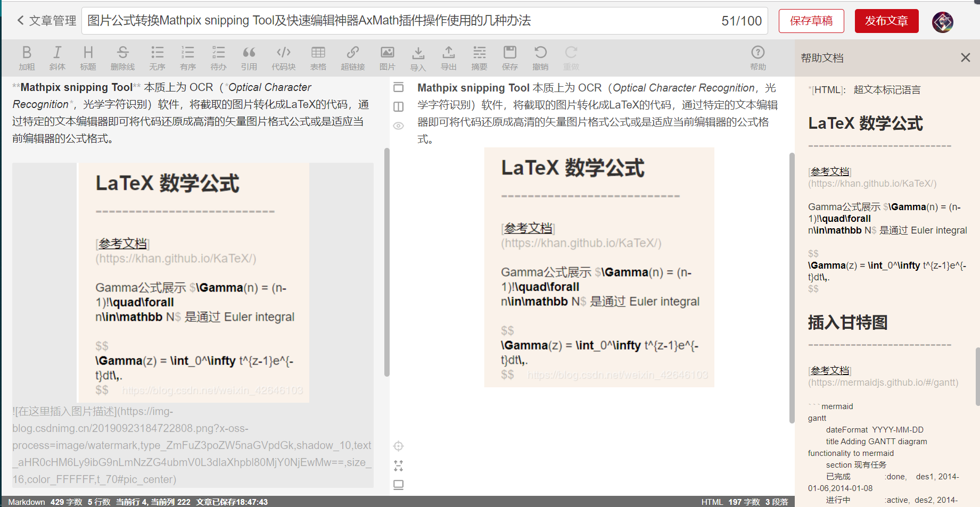Toggle sync scroll crosshair icon

point(398,446)
